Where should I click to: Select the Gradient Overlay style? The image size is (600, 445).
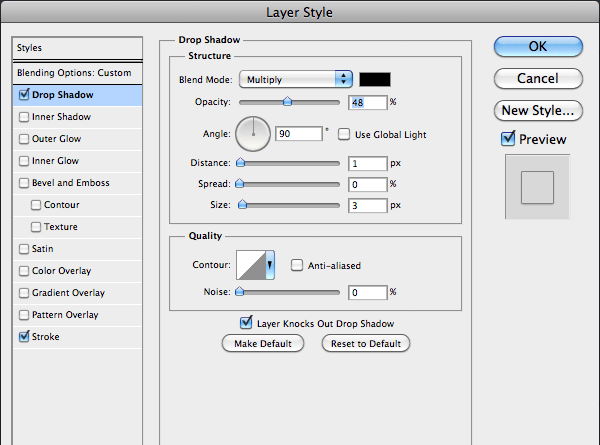click(x=68, y=293)
